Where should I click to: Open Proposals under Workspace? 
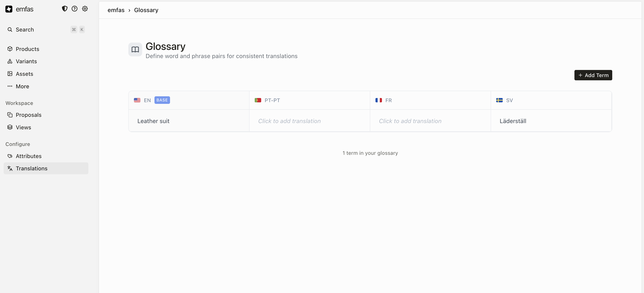tap(29, 115)
